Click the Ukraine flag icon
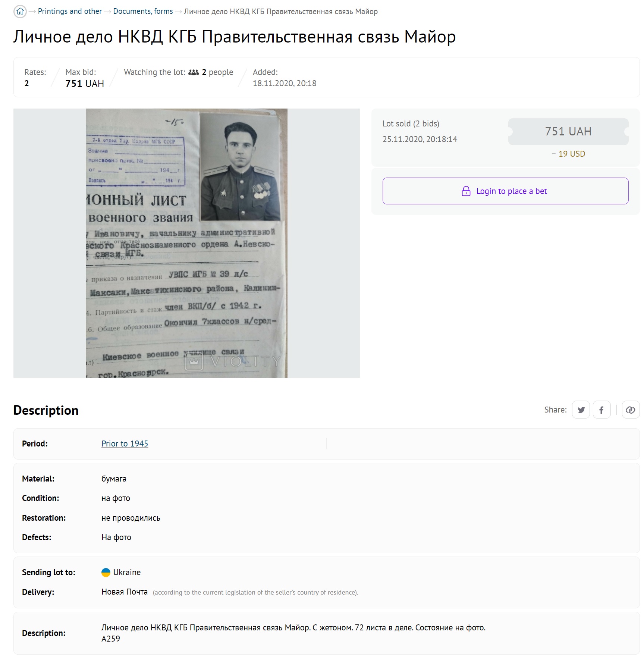The height and width of the screenshot is (655, 644). (x=106, y=573)
